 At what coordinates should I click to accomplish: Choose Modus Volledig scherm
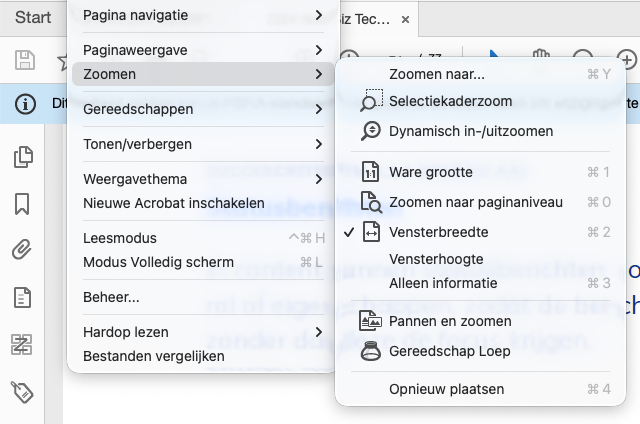point(203,262)
